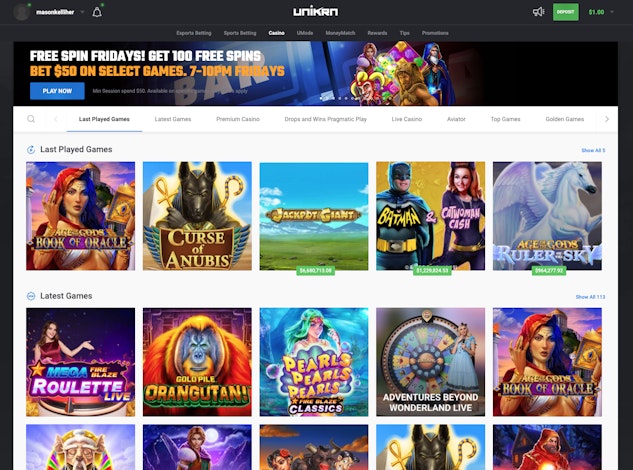The image size is (633, 470).
Task: Switch to the Live Casino tab
Action: [407, 119]
